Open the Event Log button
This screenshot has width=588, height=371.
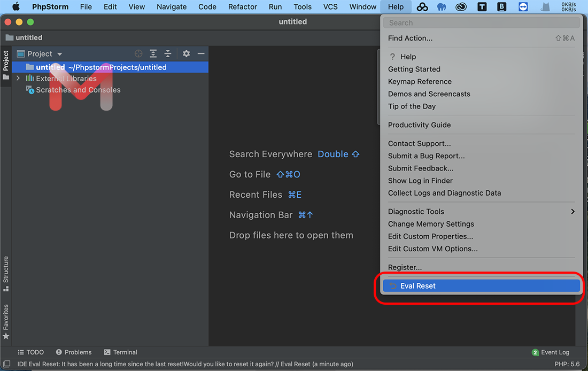551,352
